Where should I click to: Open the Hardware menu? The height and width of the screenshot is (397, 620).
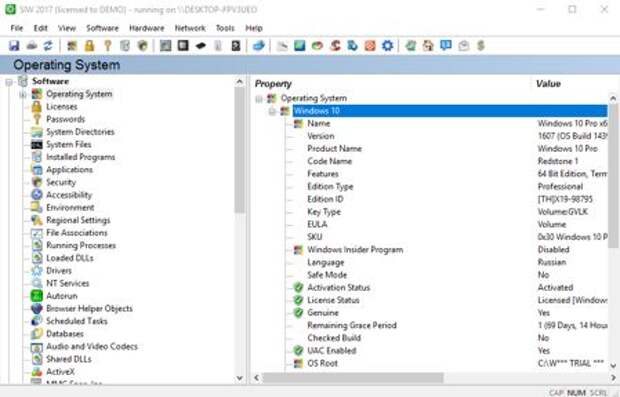[x=147, y=28]
